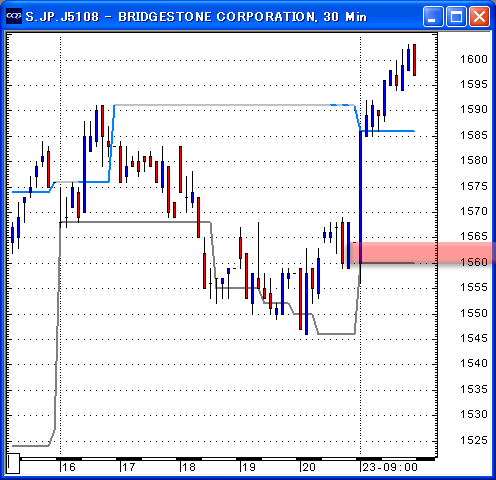This screenshot has width=496, height=480.
Task: Click the gray support line at 1545
Action: [337, 334]
